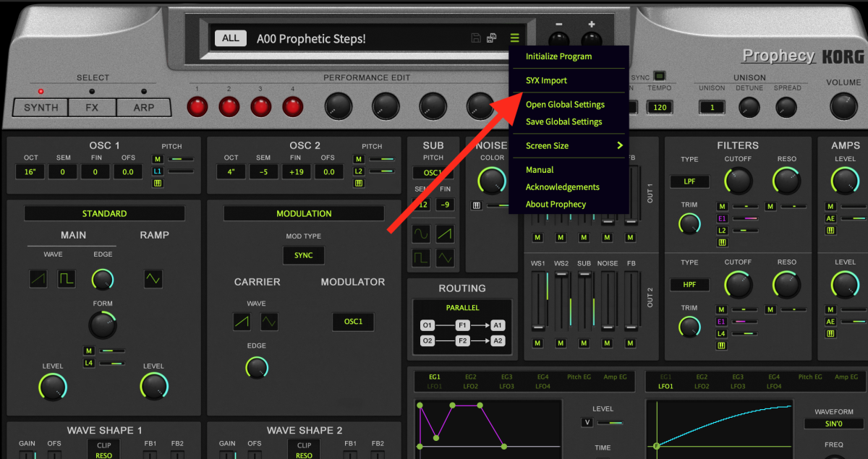Toggle the SYNC checkbox above TEMPO
Screen dimensions: 868x459
point(659,75)
